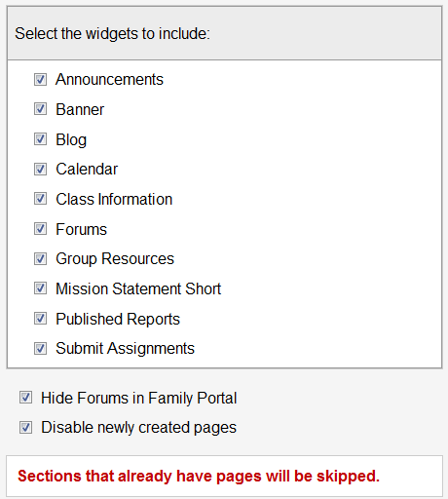The image size is (448, 499).
Task: Toggle the Forums widget checkbox
Action: point(40,229)
